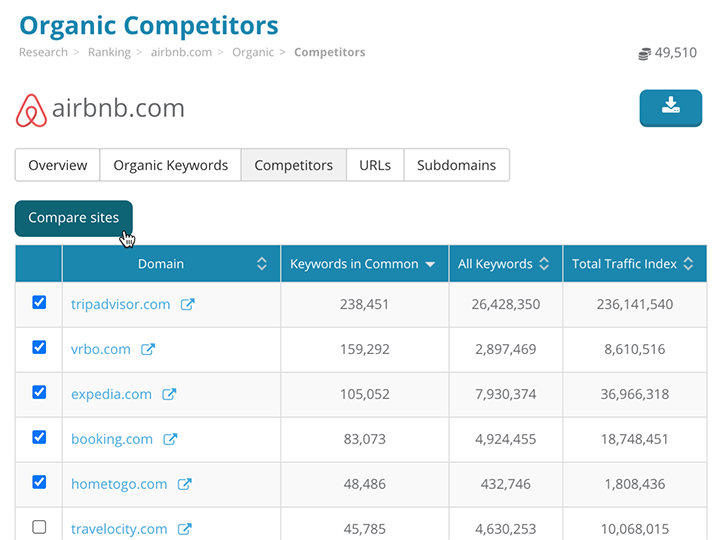Screen dimensions: 720x540
Task: Open the vrbo.com domain link
Action: [x=101, y=349]
